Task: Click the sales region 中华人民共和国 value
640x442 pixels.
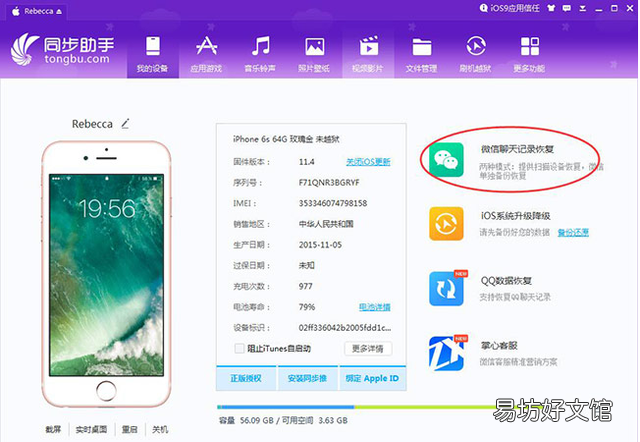Action: pyautogui.click(x=326, y=224)
